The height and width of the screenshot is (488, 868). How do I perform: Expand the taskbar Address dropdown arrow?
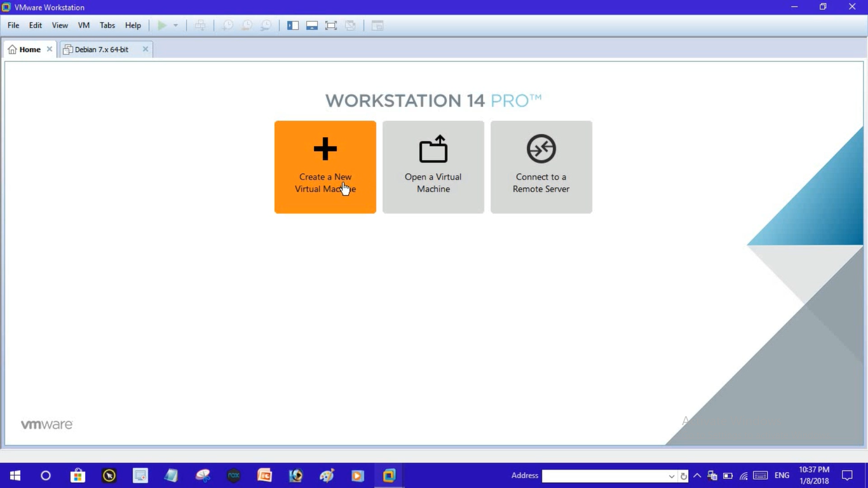[672, 476]
